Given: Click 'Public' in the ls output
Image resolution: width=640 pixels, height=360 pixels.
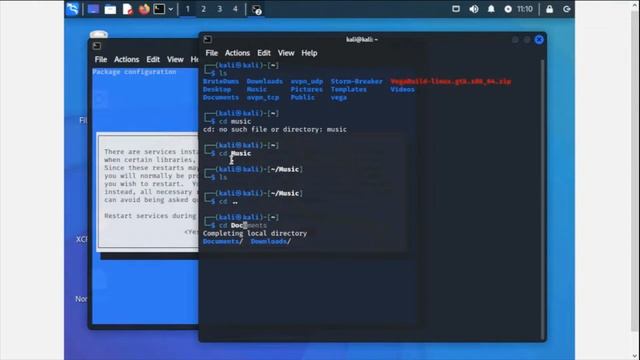Looking at the screenshot, I should tap(302, 98).
